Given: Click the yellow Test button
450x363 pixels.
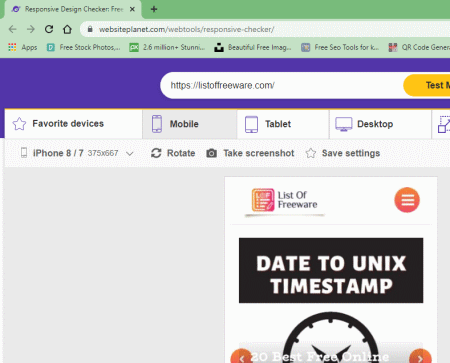Looking at the screenshot, I should click(427, 85).
